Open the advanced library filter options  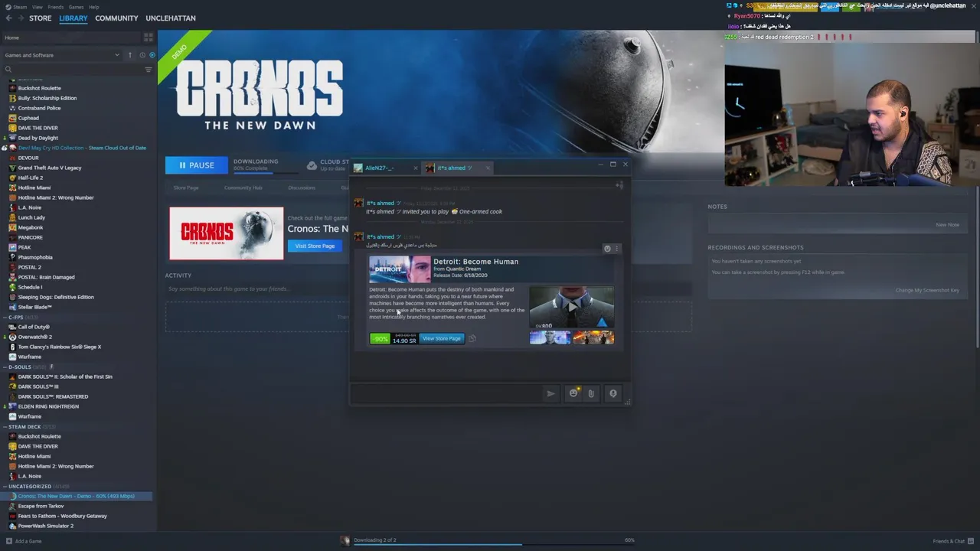pos(149,70)
